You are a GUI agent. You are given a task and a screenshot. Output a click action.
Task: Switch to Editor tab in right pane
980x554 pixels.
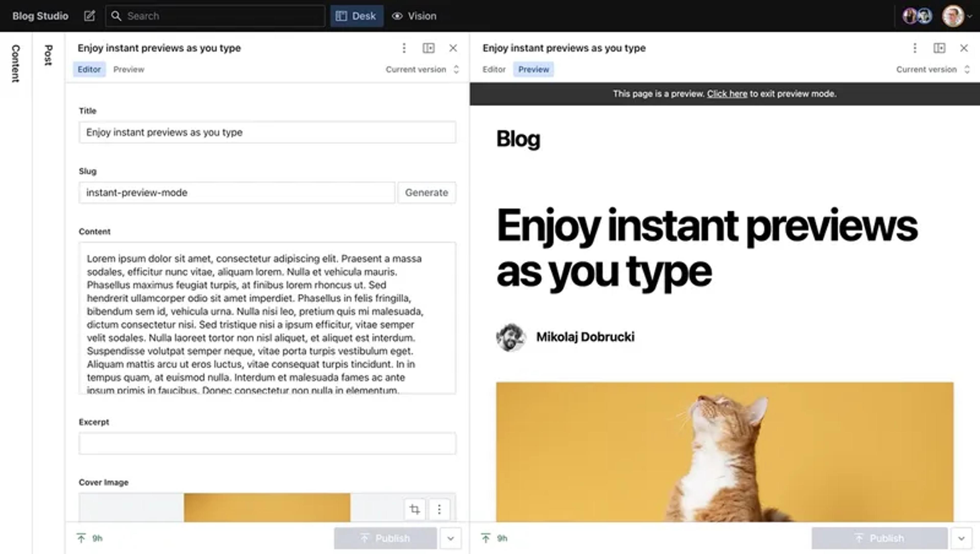494,69
